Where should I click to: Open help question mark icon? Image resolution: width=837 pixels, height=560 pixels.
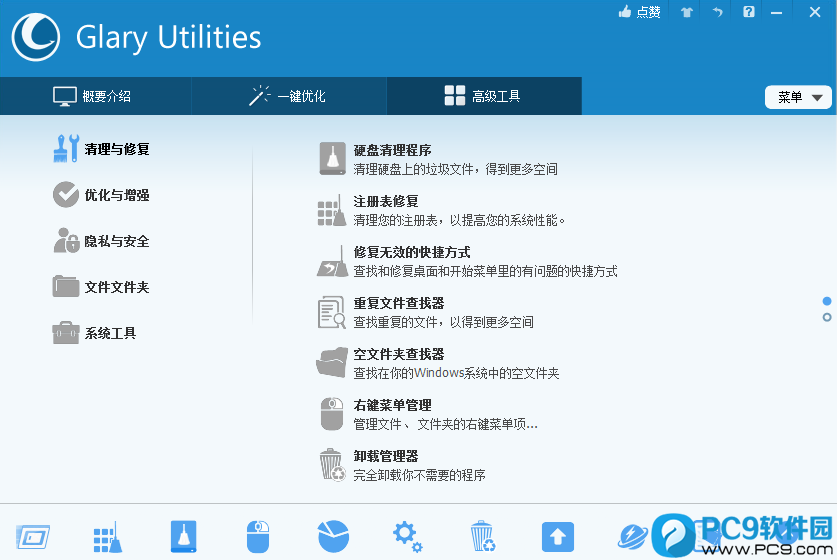click(749, 12)
